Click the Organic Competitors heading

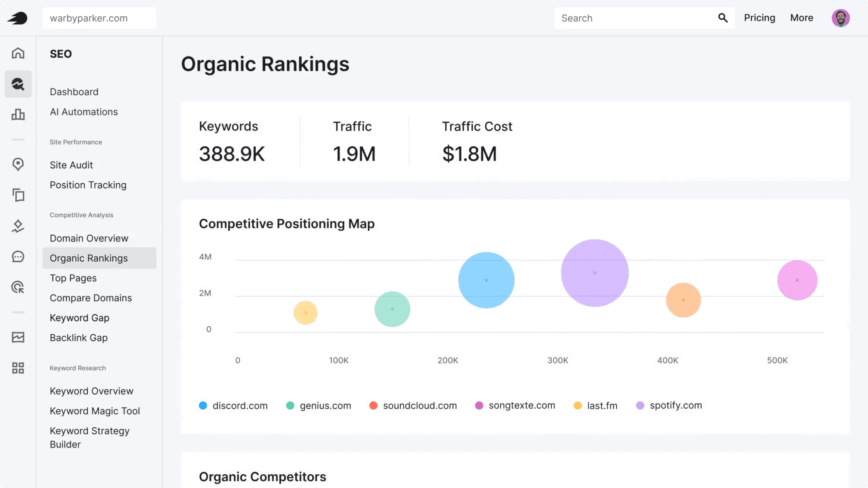click(263, 477)
